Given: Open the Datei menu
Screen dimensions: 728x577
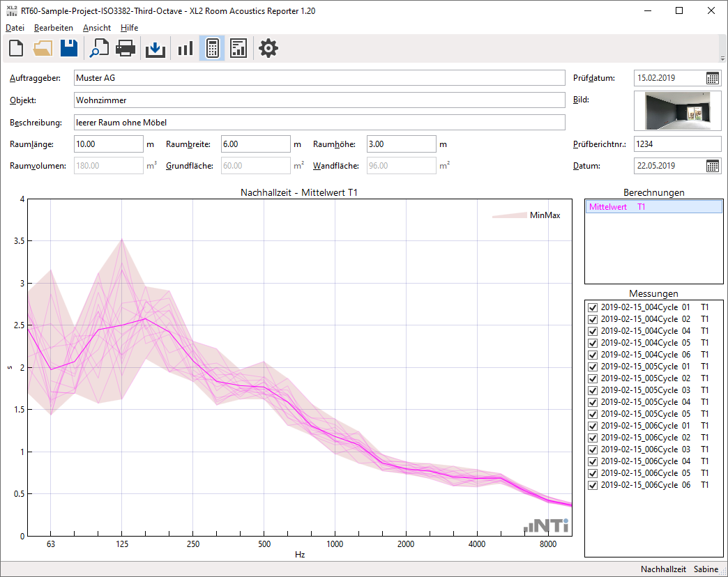Looking at the screenshot, I should point(15,28).
